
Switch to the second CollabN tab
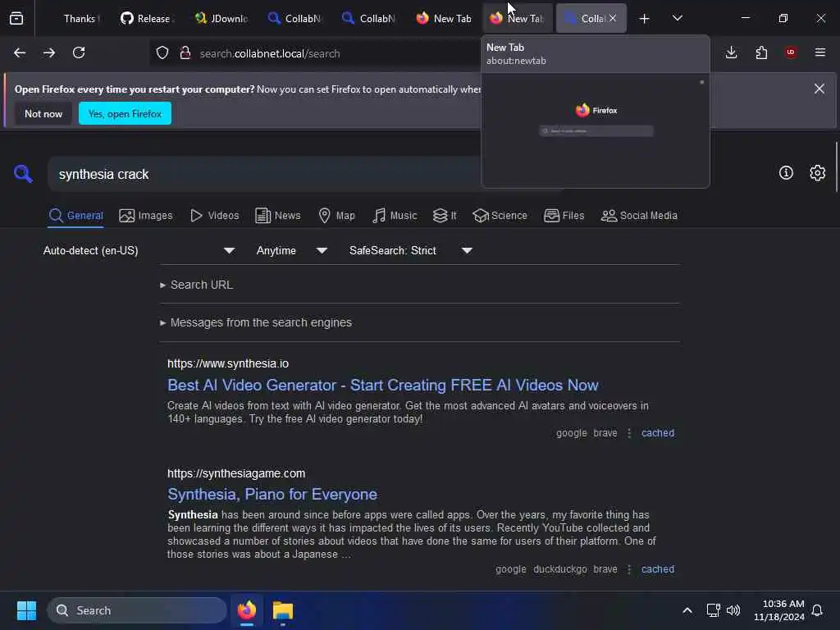(368, 18)
